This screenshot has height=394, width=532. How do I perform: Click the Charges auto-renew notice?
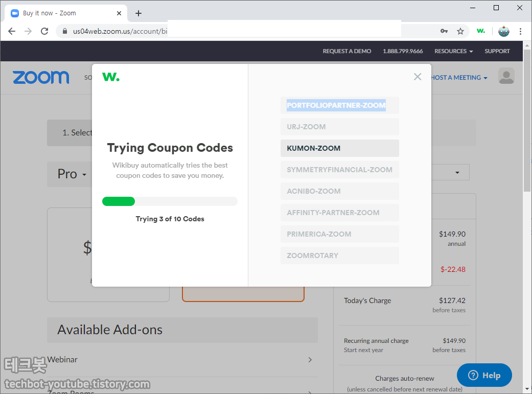[x=404, y=378]
